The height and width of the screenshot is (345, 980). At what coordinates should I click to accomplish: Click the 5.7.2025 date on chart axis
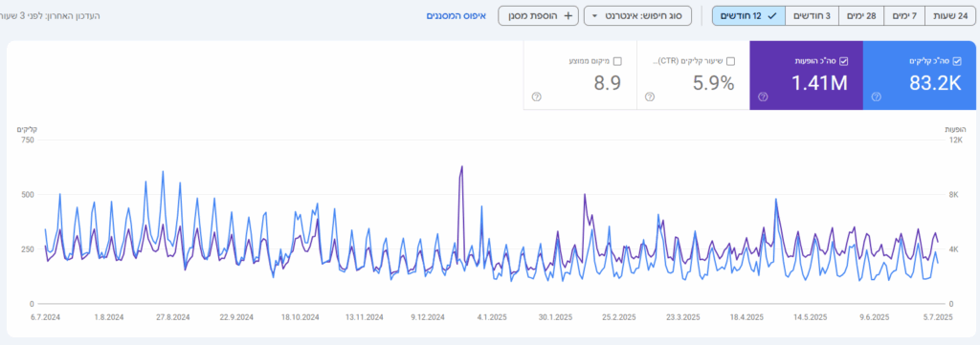tap(937, 317)
